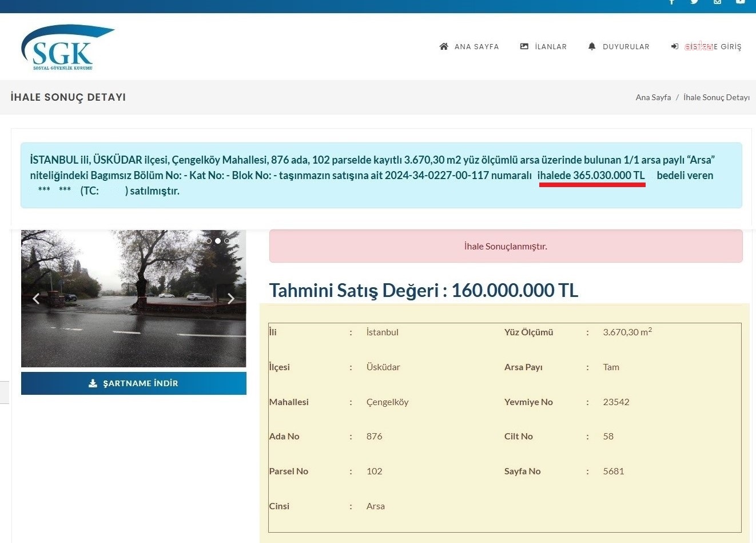
Task: Click the Cilt No value 58
Action: (x=608, y=437)
